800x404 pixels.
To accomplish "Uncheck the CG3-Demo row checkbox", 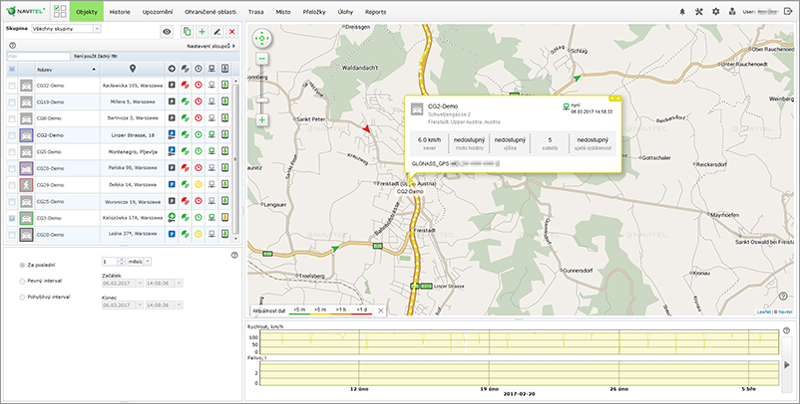I will coord(12,217).
